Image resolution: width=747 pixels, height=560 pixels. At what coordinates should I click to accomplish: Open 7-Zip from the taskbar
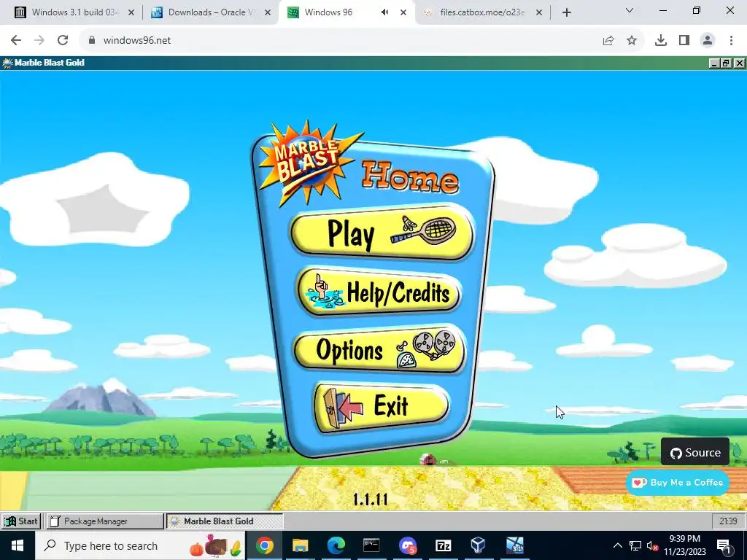tap(443, 545)
